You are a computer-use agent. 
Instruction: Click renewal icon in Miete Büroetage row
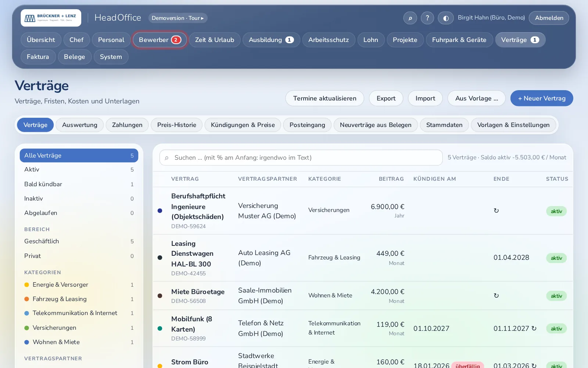[x=496, y=296]
